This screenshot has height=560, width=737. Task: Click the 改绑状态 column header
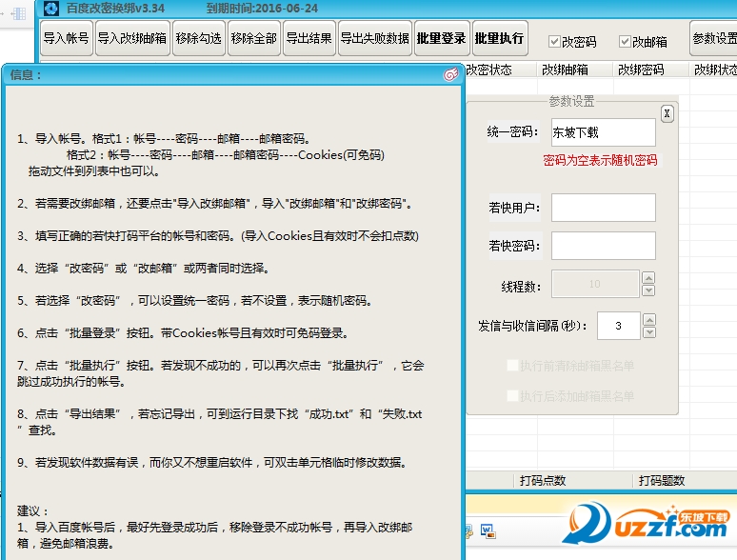click(715, 70)
